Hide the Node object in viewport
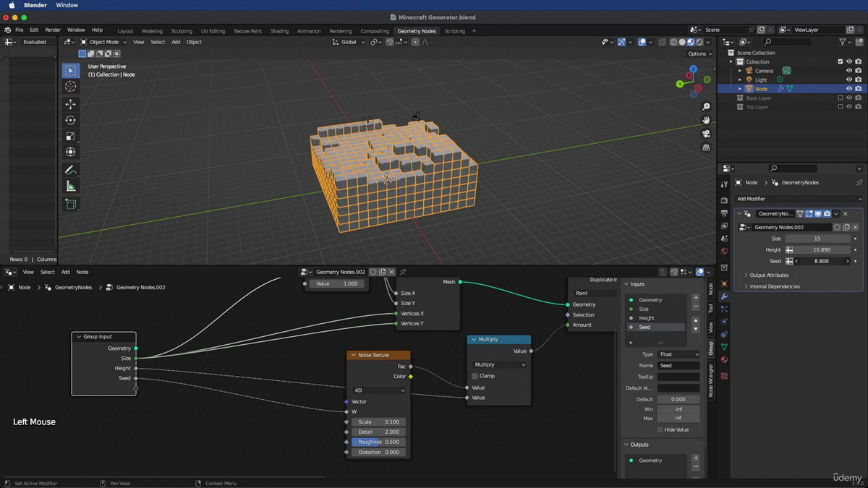Screen dimensions: 868x488 pyautogui.click(x=849, y=89)
